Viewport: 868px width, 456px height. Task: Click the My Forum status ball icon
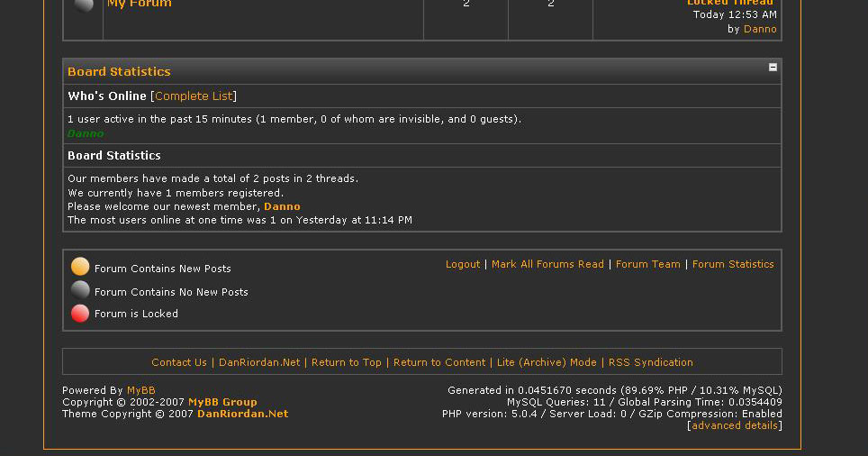[84, 5]
